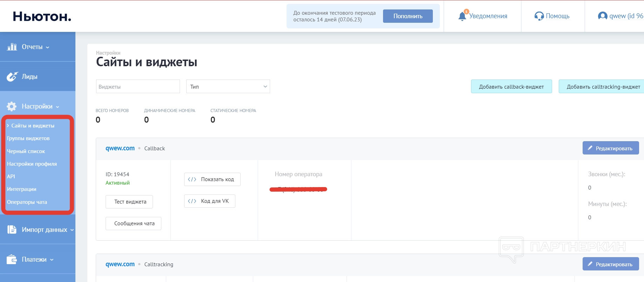Click the Активный status text
Image resolution: width=644 pixels, height=282 pixels.
pyautogui.click(x=118, y=183)
